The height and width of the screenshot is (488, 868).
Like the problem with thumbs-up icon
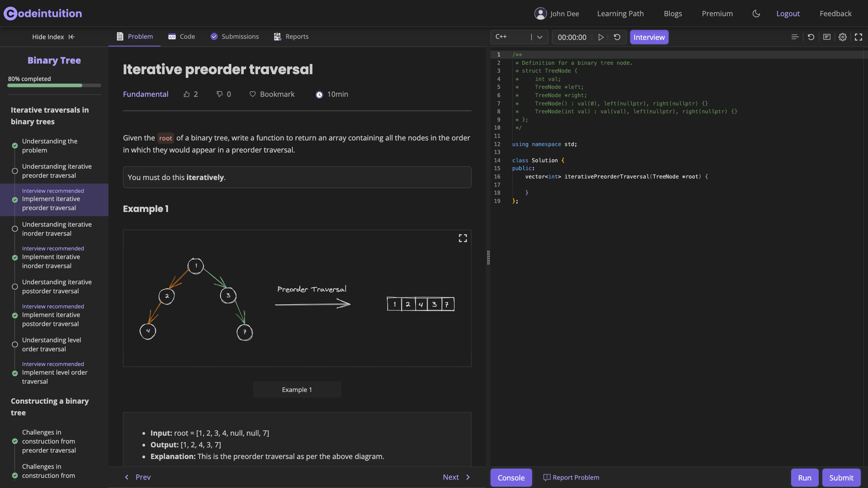click(x=186, y=94)
